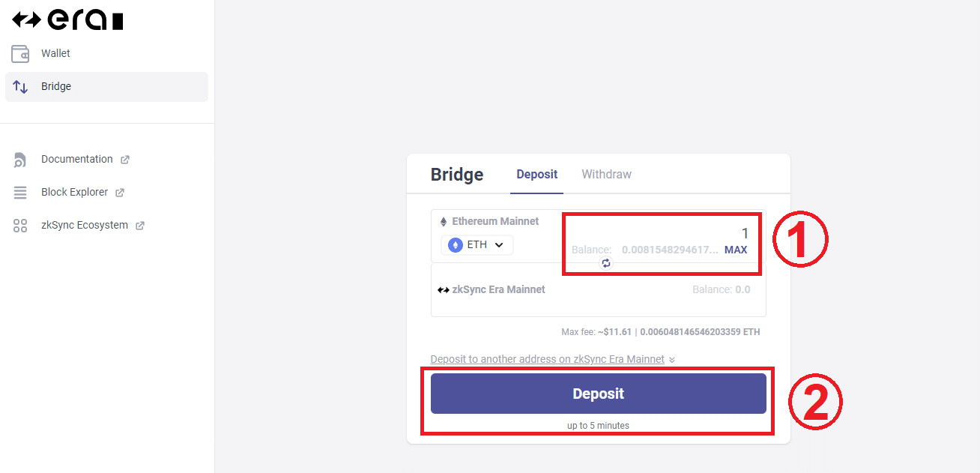Image resolution: width=980 pixels, height=473 pixels.
Task: Click the Bridge arrows icon in sidebar
Action: click(x=19, y=87)
